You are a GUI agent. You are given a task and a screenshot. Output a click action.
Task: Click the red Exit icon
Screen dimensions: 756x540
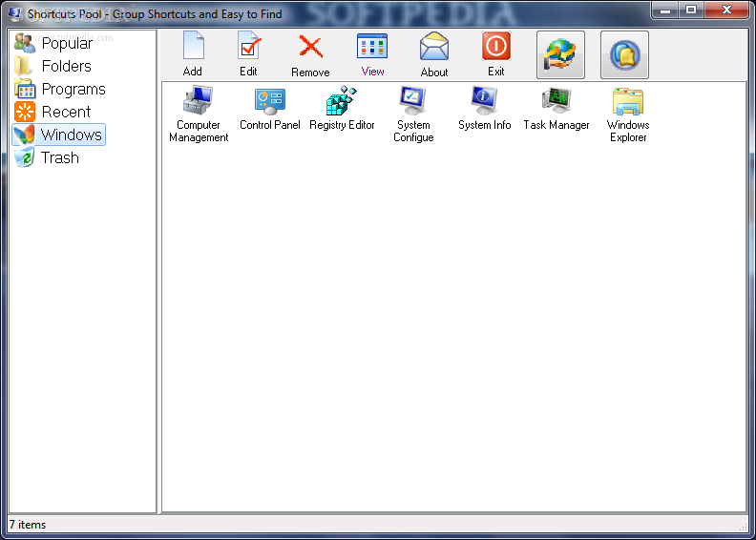coord(495,47)
